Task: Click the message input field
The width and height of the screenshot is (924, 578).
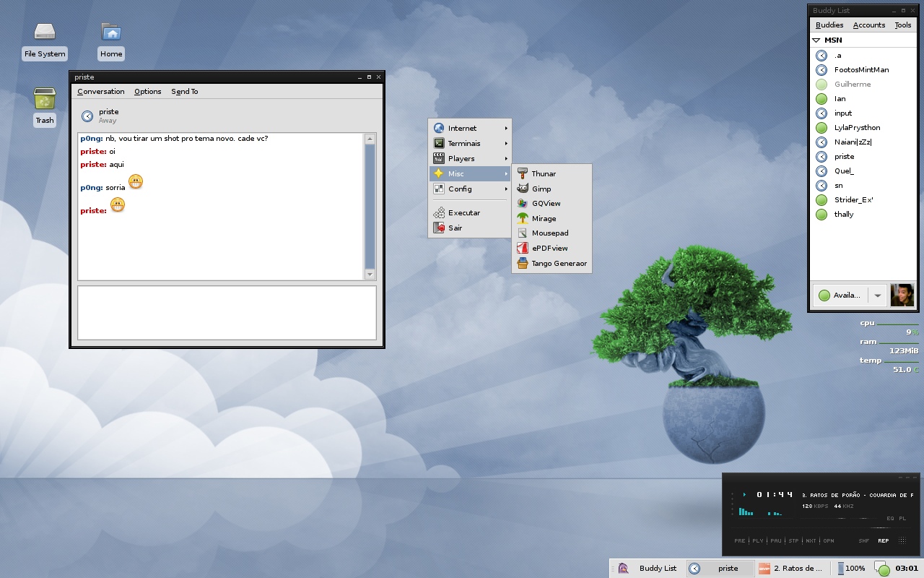Action: 227,312
